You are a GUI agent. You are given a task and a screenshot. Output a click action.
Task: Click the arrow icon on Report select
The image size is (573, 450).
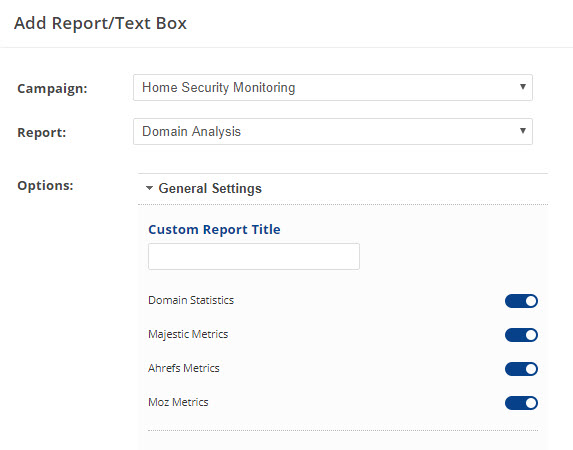point(523,131)
